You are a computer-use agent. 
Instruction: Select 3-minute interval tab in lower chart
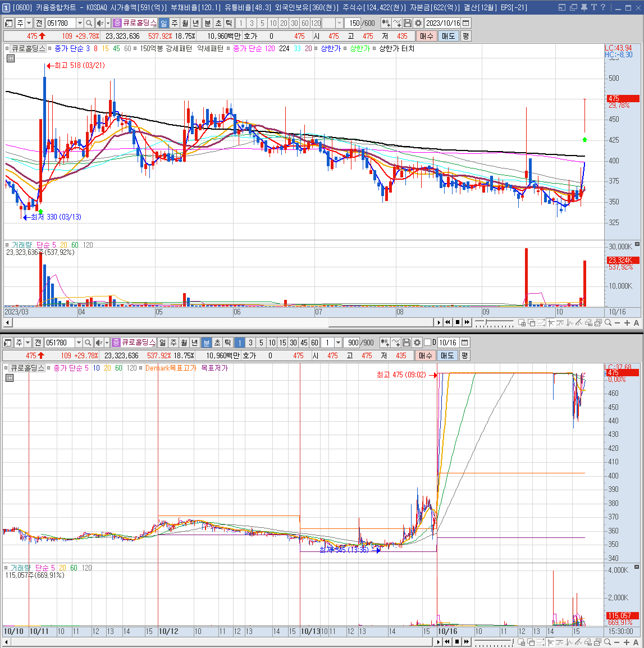[x=250, y=343]
